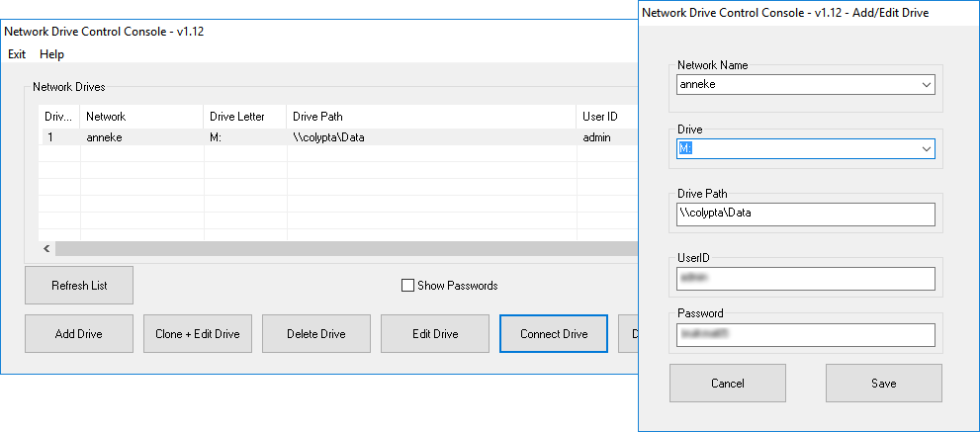Image resolution: width=980 pixels, height=432 pixels.
Task: Click Clone + Edit Drive button
Action: (x=198, y=334)
